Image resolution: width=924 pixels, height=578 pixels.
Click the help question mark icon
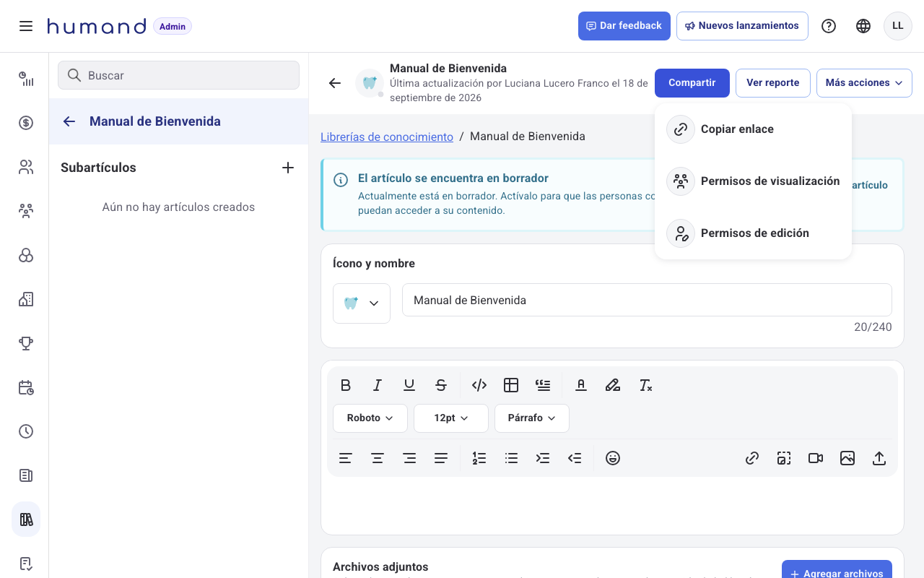(x=829, y=26)
